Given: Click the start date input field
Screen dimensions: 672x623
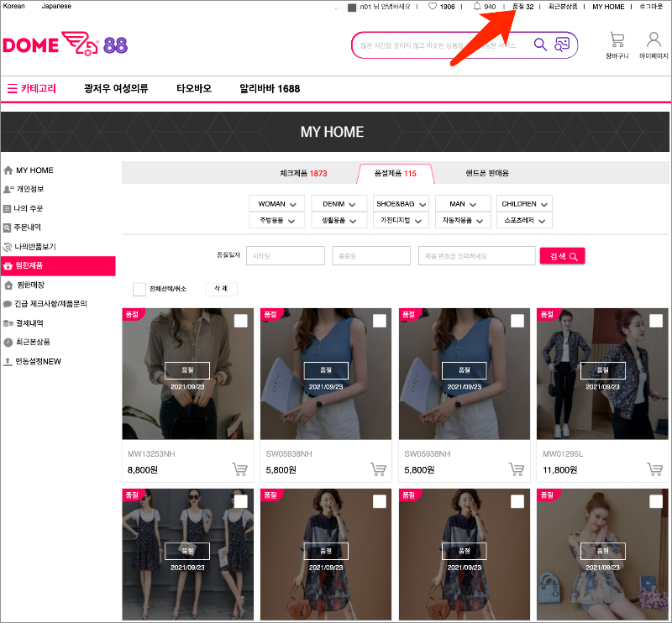Looking at the screenshot, I should (x=285, y=256).
